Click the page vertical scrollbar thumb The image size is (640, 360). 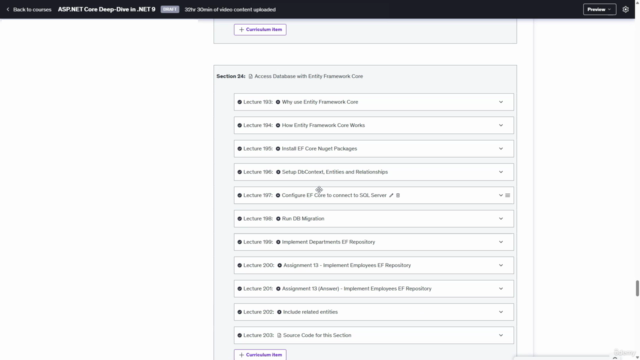click(637, 288)
